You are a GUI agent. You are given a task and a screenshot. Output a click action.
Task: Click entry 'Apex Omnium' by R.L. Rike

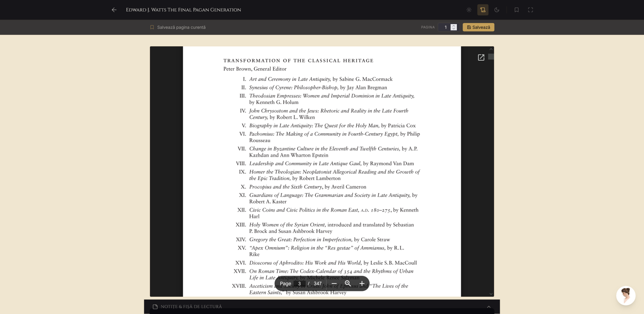(326, 251)
